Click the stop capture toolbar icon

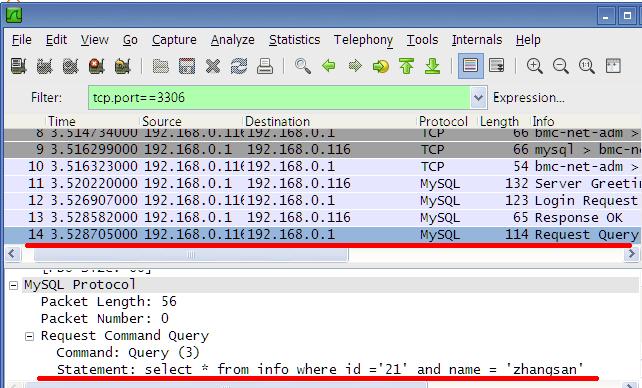click(97, 66)
